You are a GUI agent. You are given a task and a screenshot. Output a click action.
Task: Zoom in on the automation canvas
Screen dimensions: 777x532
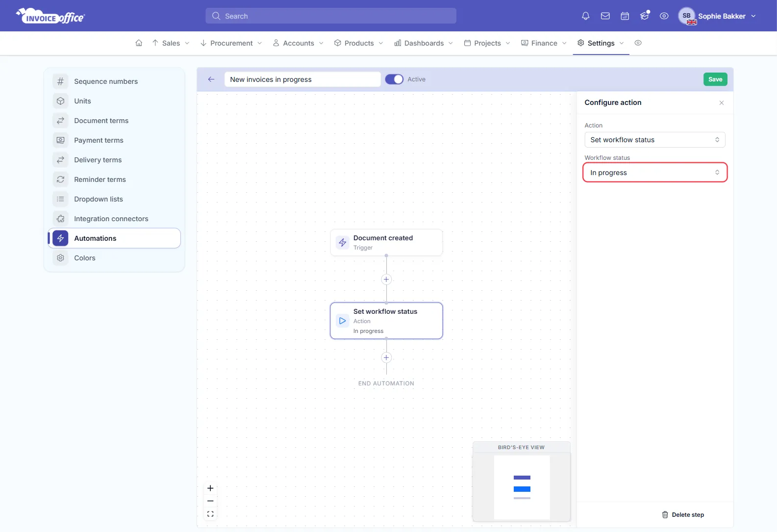210,488
